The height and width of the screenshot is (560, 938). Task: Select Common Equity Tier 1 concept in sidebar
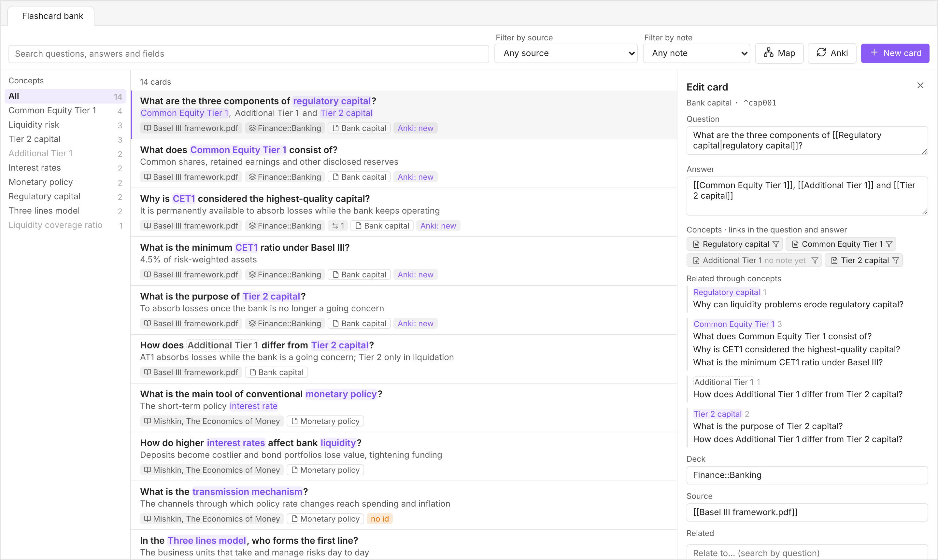tap(65, 111)
